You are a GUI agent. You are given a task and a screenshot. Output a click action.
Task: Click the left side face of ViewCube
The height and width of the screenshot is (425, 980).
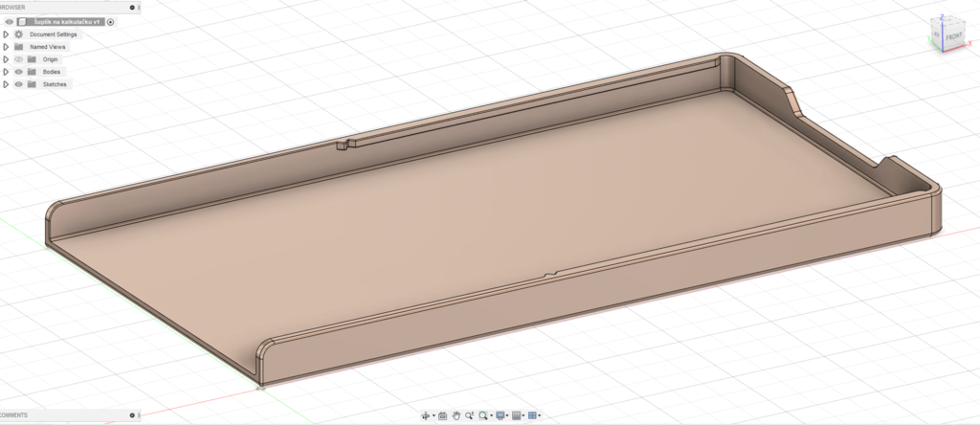click(937, 35)
